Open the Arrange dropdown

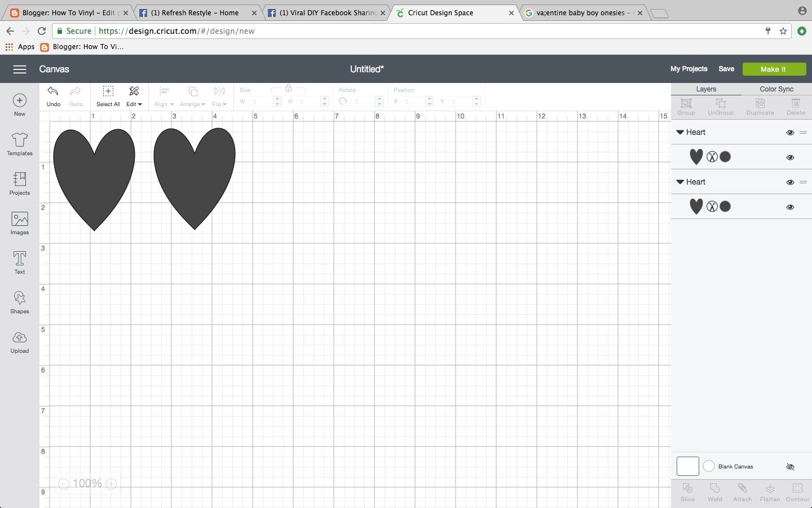pos(192,96)
